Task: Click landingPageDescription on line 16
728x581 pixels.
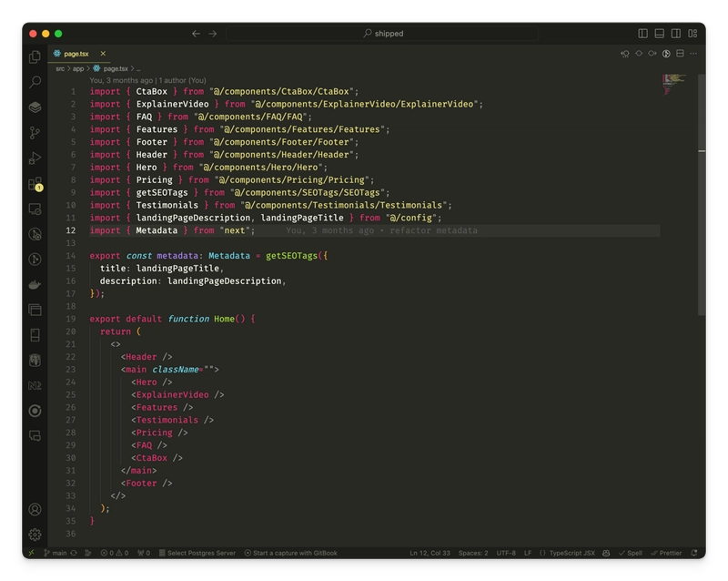Action: [224, 281]
